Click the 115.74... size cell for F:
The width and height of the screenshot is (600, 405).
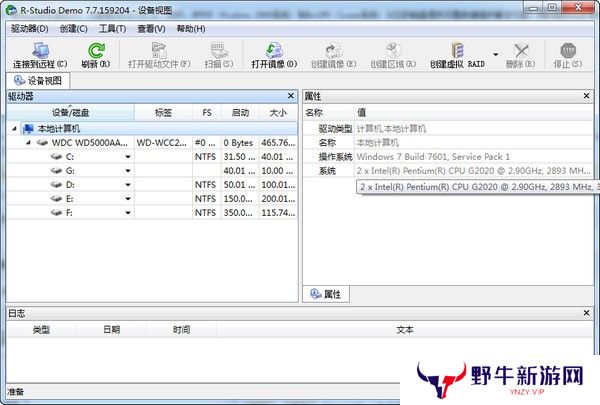click(x=278, y=212)
